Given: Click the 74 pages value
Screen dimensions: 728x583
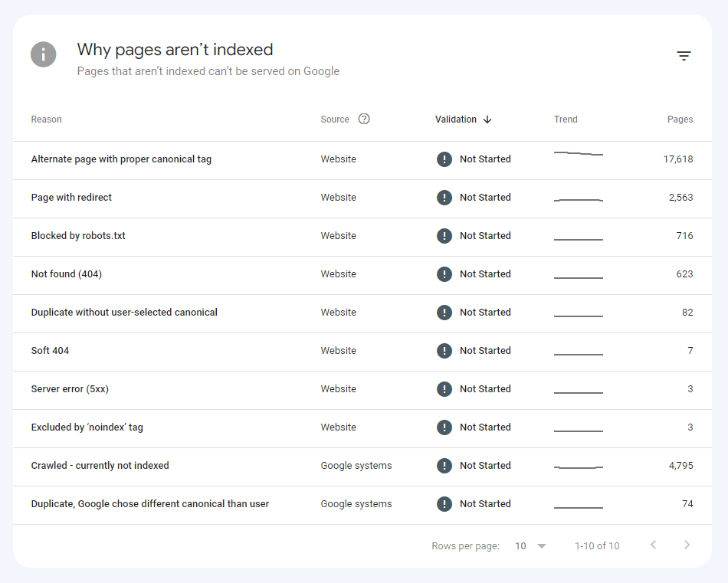Looking at the screenshot, I should pyautogui.click(x=687, y=503).
